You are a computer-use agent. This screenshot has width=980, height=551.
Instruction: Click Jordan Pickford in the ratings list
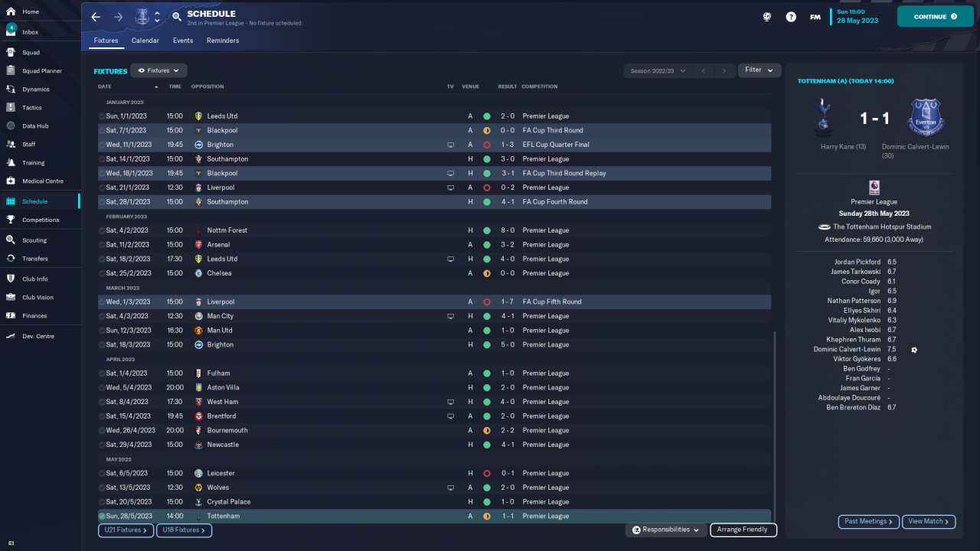pos(857,262)
